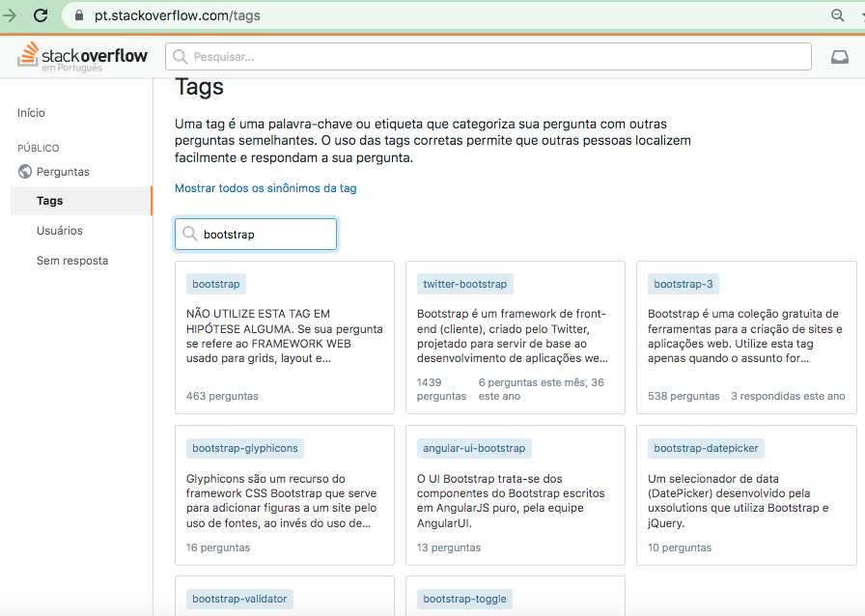Open Perguntas in sidebar
The height and width of the screenshot is (616, 865).
(x=63, y=172)
